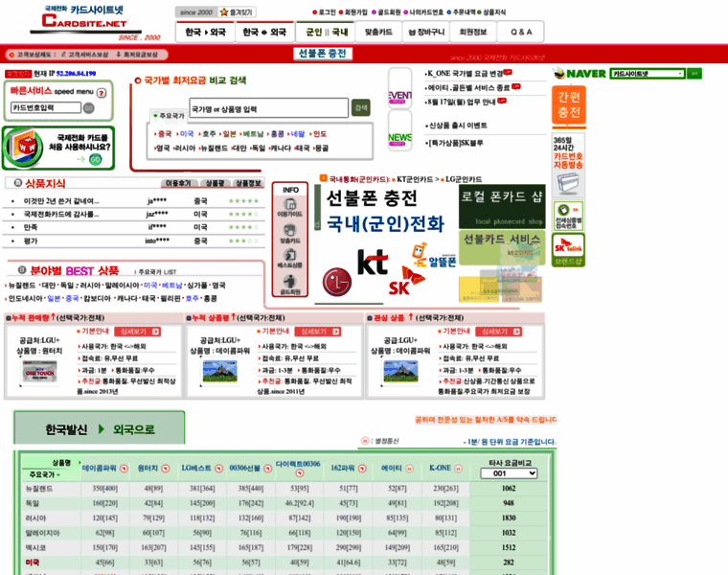728x575 pixels.
Task: Click the K_ONE 국가별 요금 변경 notice
Action: click(x=465, y=74)
